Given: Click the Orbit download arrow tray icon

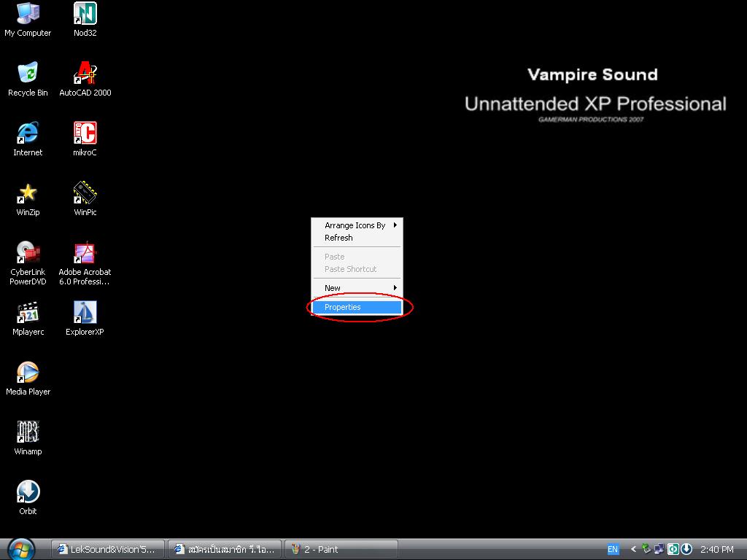Looking at the screenshot, I should click(686, 549).
